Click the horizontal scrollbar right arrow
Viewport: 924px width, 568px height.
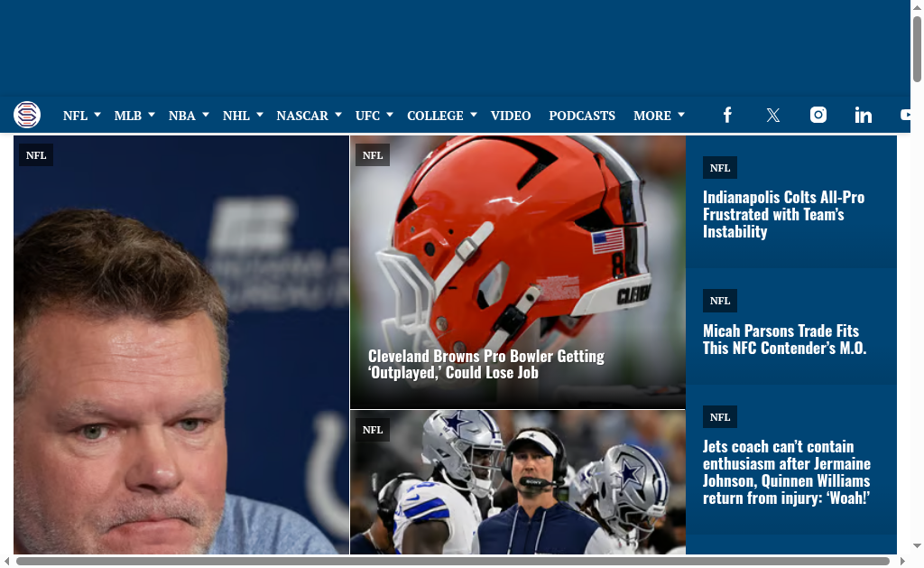[902, 561]
